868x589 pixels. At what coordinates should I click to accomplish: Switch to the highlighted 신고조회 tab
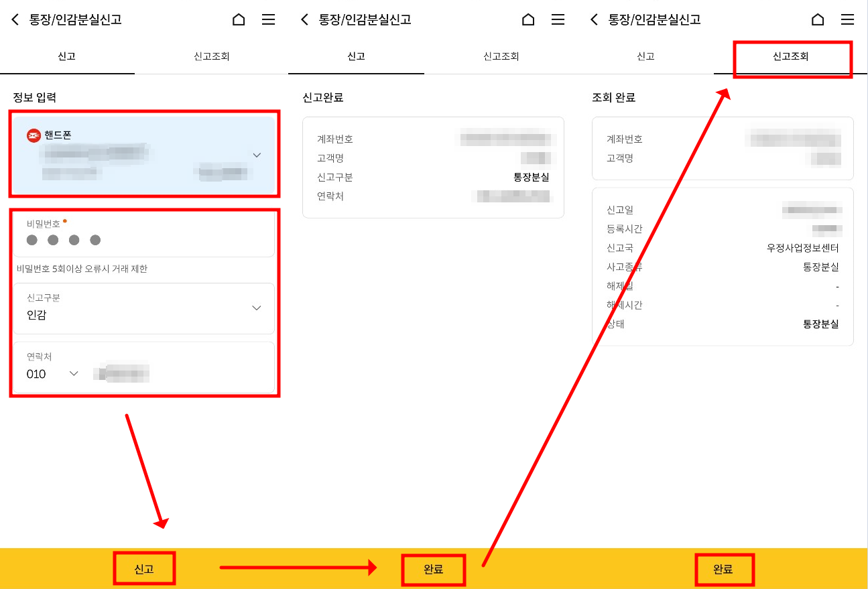point(792,56)
